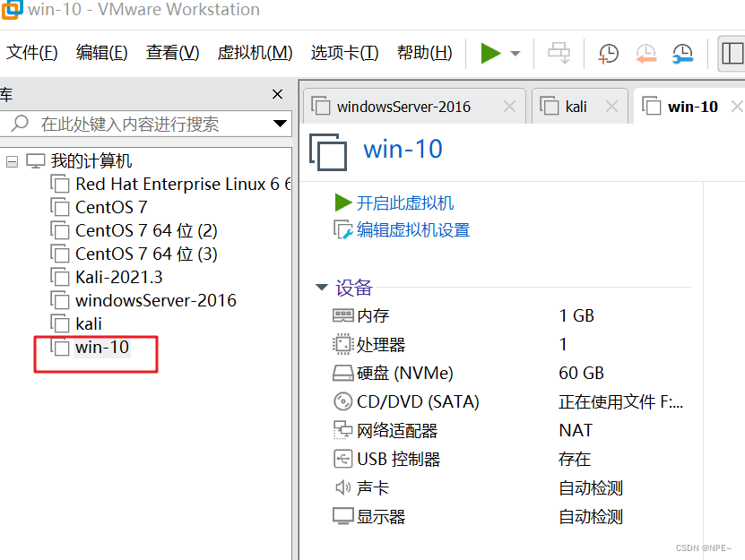Close the windowsServer-2016 tab
Viewport: 745px width, 560px height.
[x=509, y=107]
